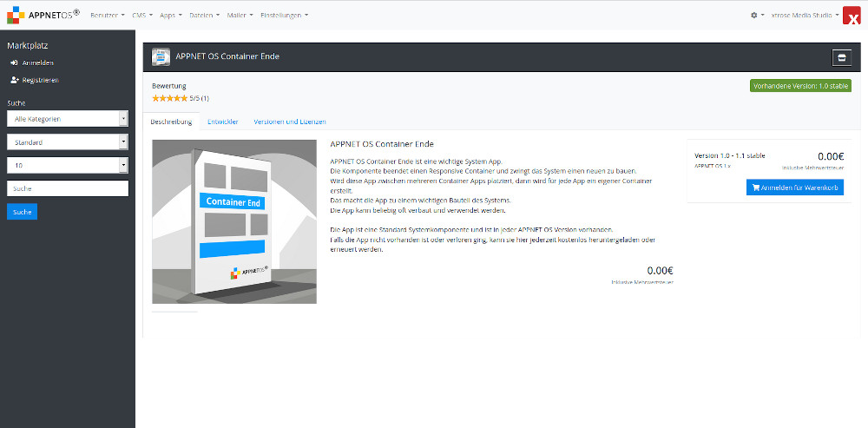Open the Standard sort dropdown
The height and width of the screenshot is (428, 868).
coord(68,142)
